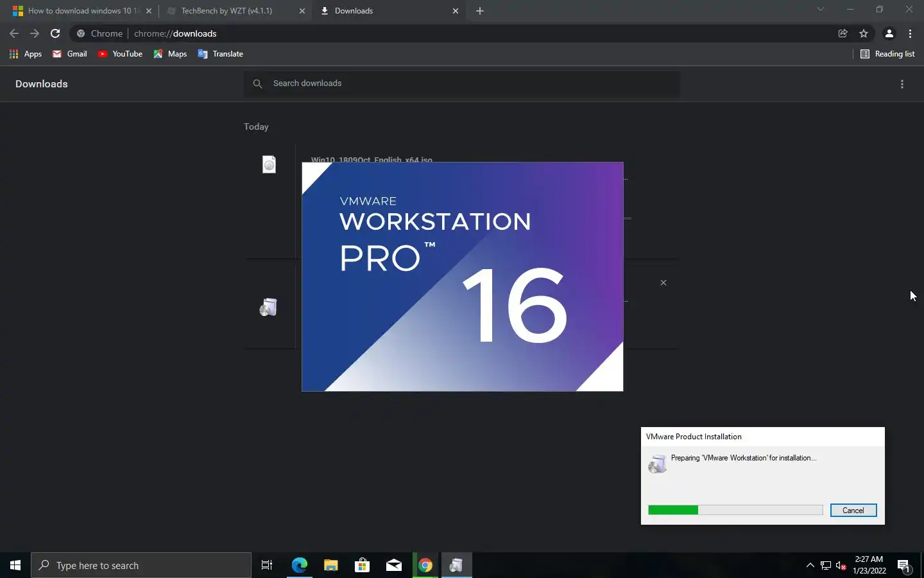Open the Maps bookmark
This screenshot has width=924, height=578.
pyautogui.click(x=170, y=54)
